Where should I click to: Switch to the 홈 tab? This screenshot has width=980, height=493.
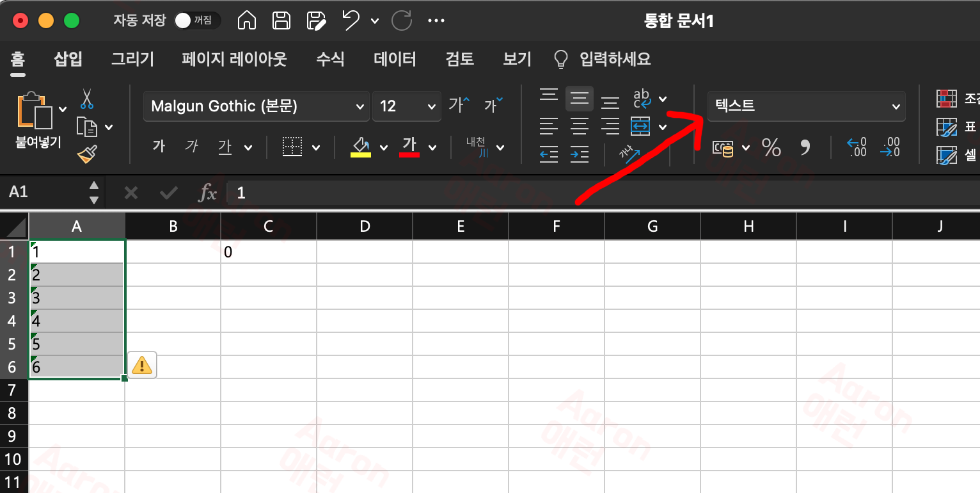17,60
